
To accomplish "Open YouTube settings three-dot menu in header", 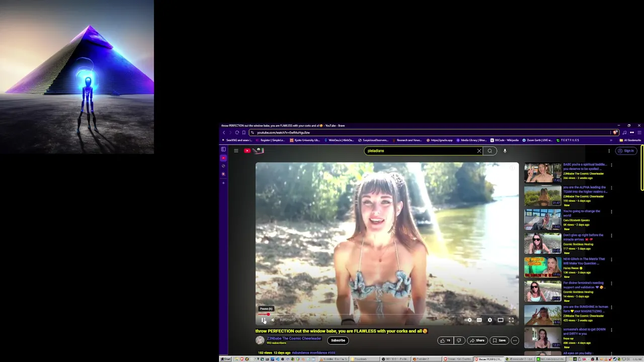I will [x=609, y=151].
